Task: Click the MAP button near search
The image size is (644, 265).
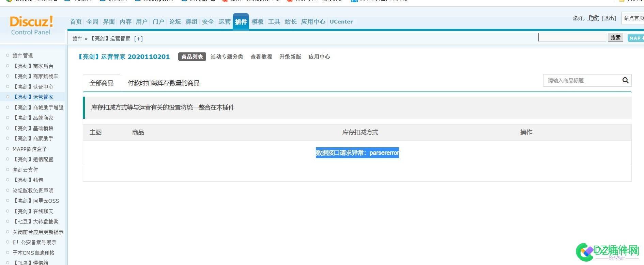Action: coord(635,38)
